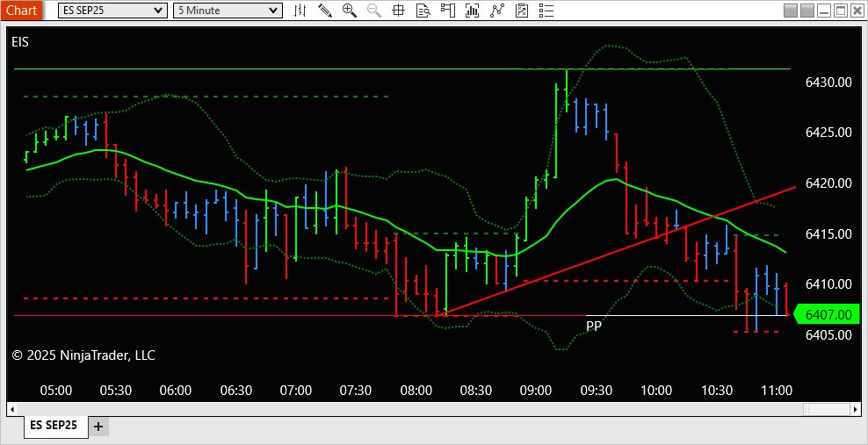Click the orange Chart title label
The image size is (868, 445).
[x=22, y=10]
